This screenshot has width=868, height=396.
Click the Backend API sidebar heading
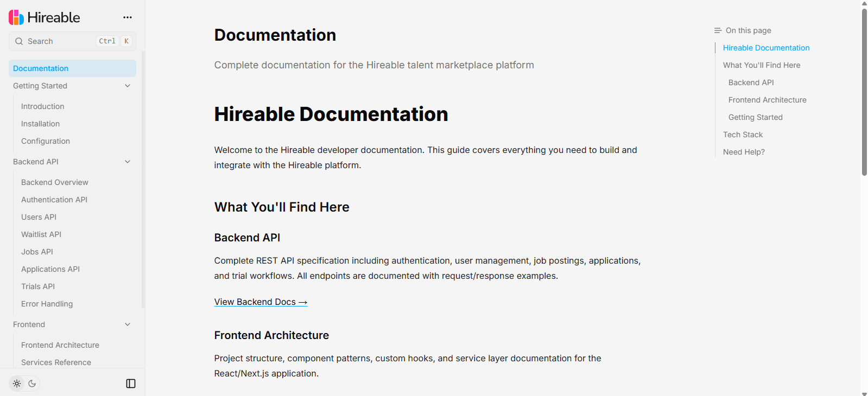click(36, 162)
